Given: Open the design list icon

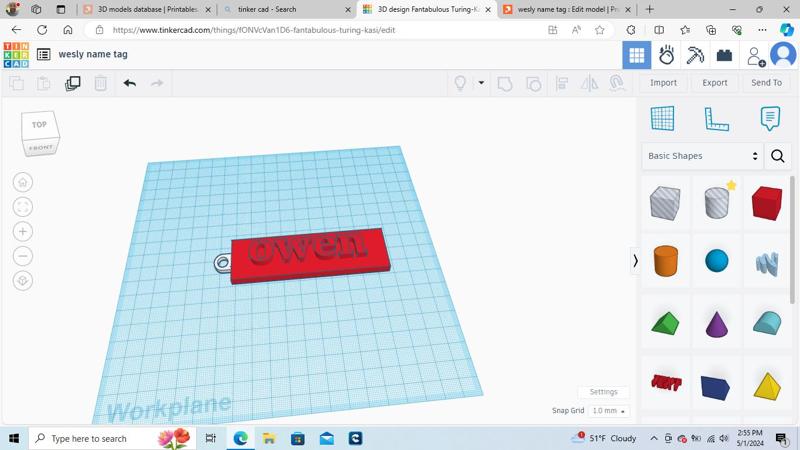Looking at the screenshot, I should click(44, 54).
